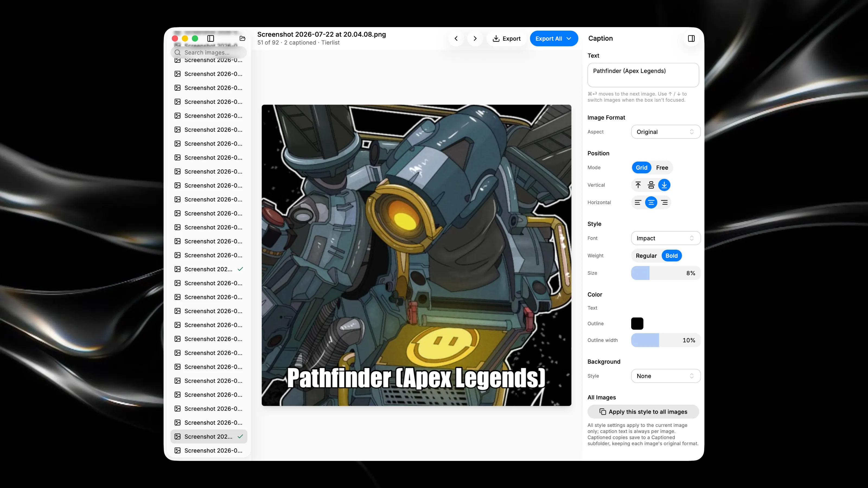Switch position mode to Free
This screenshot has width=868, height=488.
point(662,168)
